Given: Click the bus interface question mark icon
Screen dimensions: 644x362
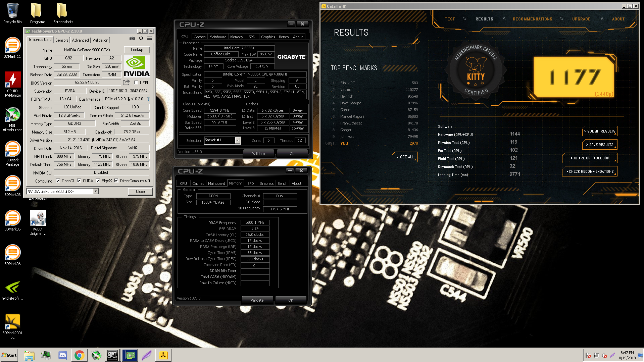Looking at the screenshot, I should pos(148,99).
